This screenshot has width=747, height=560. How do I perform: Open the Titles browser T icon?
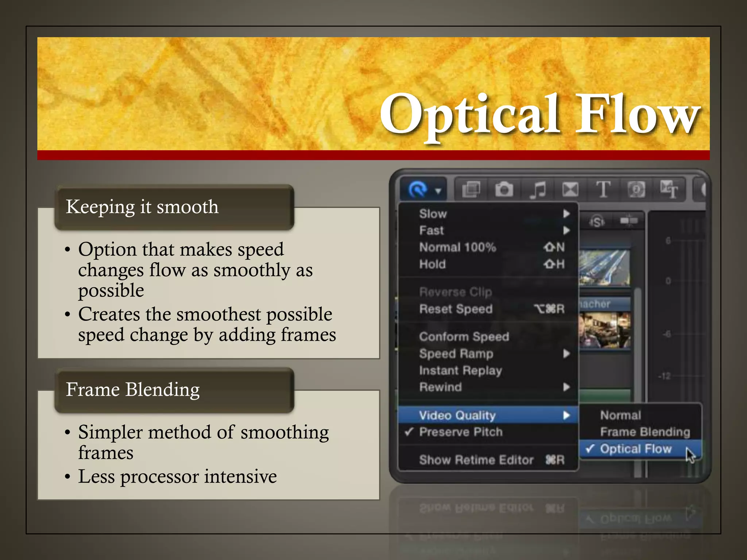603,190
